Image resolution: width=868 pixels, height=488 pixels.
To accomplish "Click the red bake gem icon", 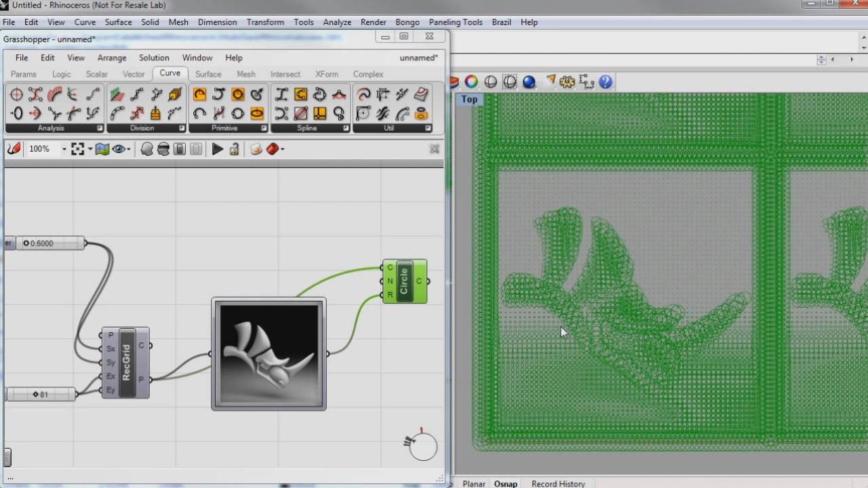I will pos(273,148).
